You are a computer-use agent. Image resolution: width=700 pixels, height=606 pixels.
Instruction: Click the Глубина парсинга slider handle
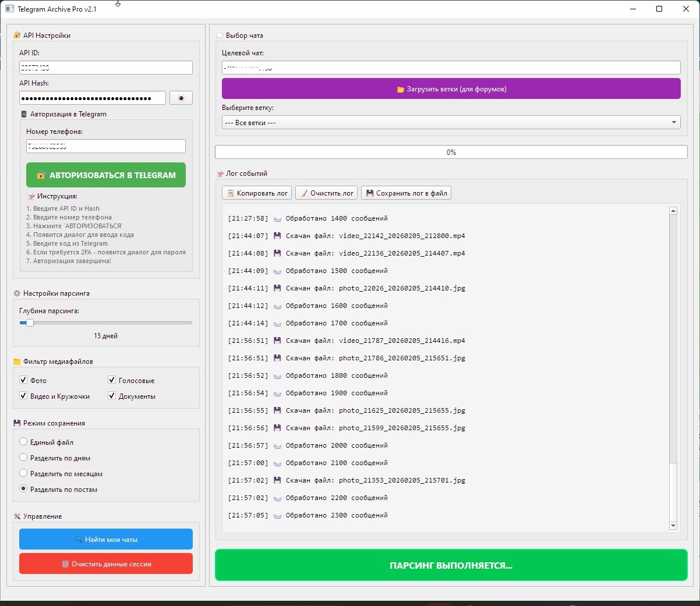pyautogui.click(x=30, y=323)
